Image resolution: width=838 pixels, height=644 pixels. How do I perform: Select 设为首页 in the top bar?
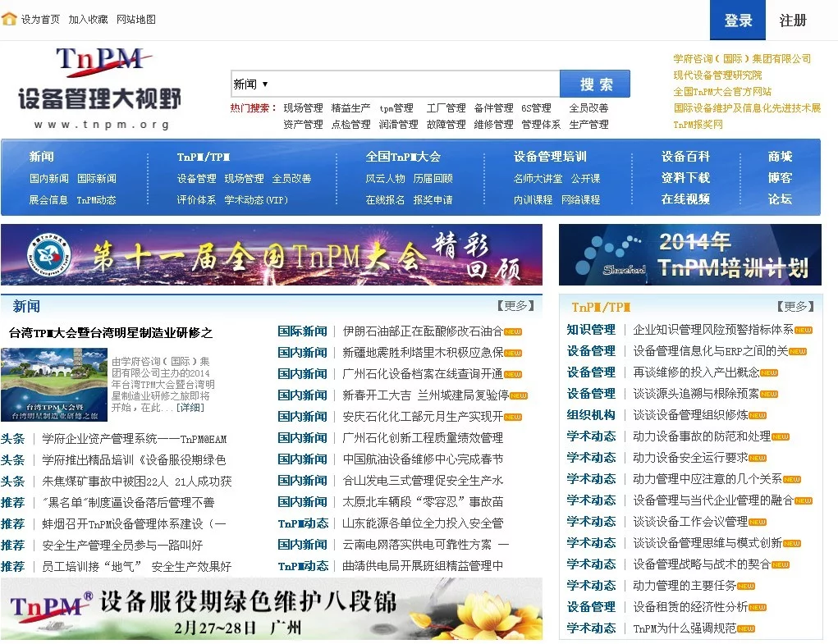(x=40, y=19)
